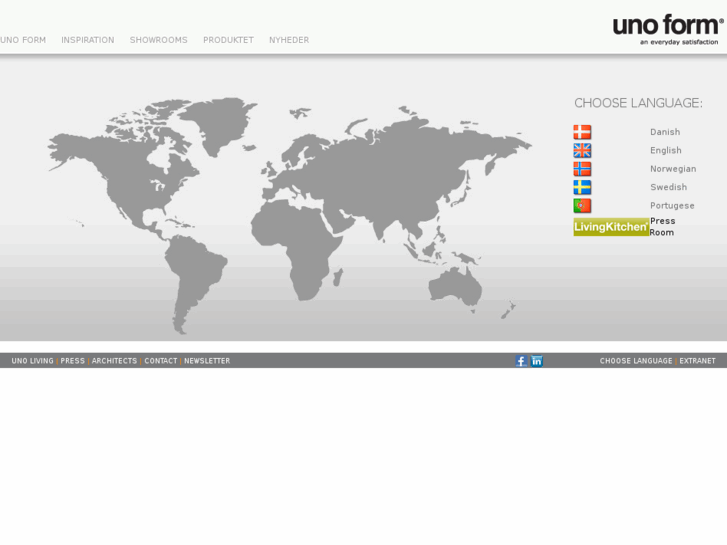Click the Norwegian language link
The width and height of the screenshot is (727, 545).
click(x=673, y=169)
